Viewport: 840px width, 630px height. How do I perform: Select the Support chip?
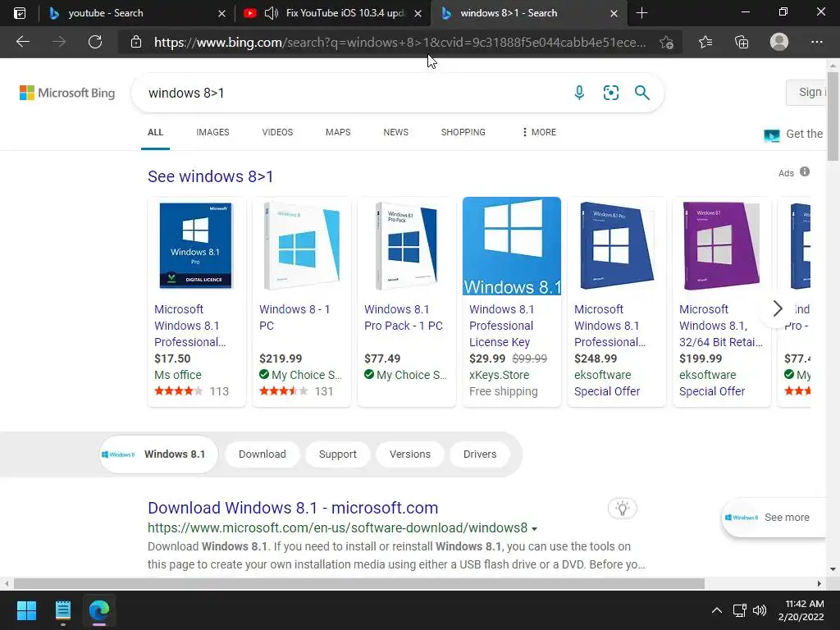[337, 454]
